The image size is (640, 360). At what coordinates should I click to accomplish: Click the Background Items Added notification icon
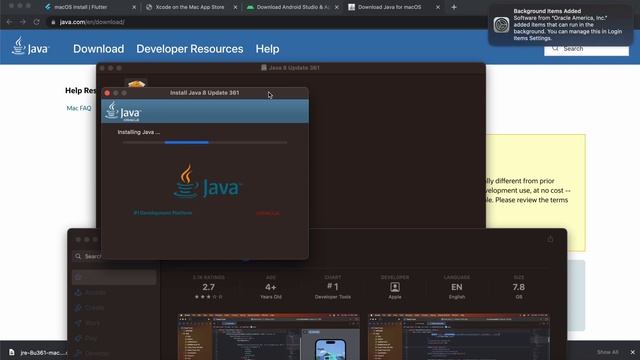point(501,25)
